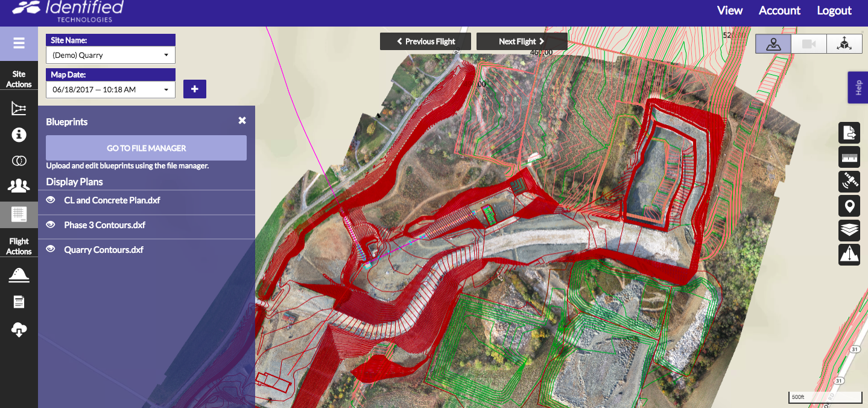Viewport: 868px width, 408px height.
Task: Open the site info icon
Action: (x=19, y=135)
